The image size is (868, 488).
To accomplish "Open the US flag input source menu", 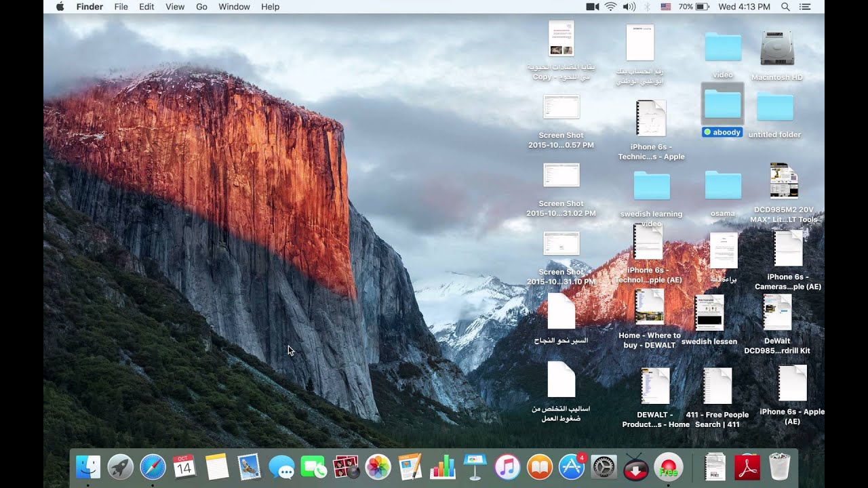I will coord(665,7).
